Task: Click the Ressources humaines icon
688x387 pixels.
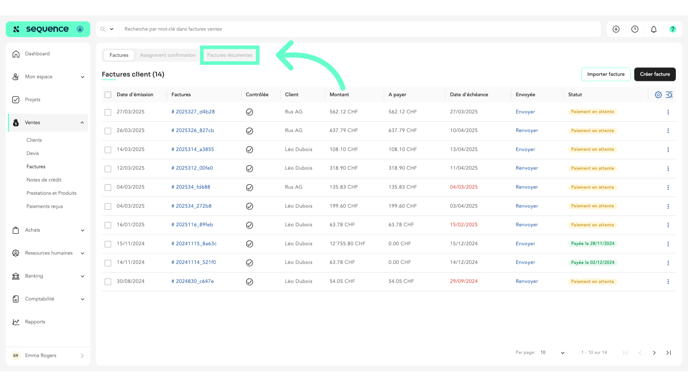Action: 16,253
